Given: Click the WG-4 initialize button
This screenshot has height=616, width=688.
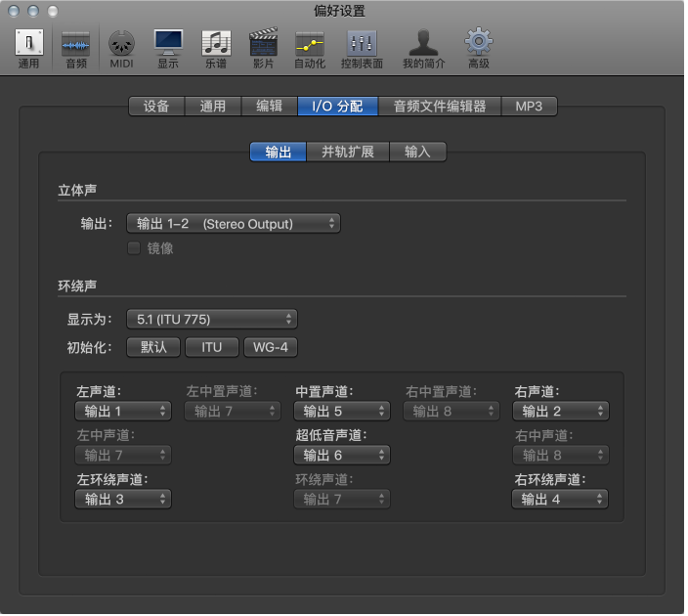Looking at the screenshot, I should tap(271, 347).
